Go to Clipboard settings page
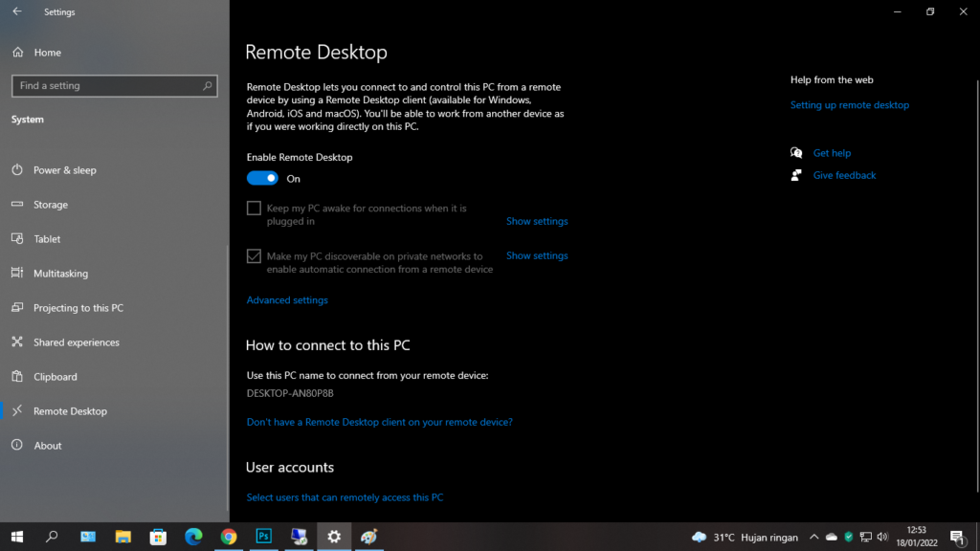 [x=55, y=377]
